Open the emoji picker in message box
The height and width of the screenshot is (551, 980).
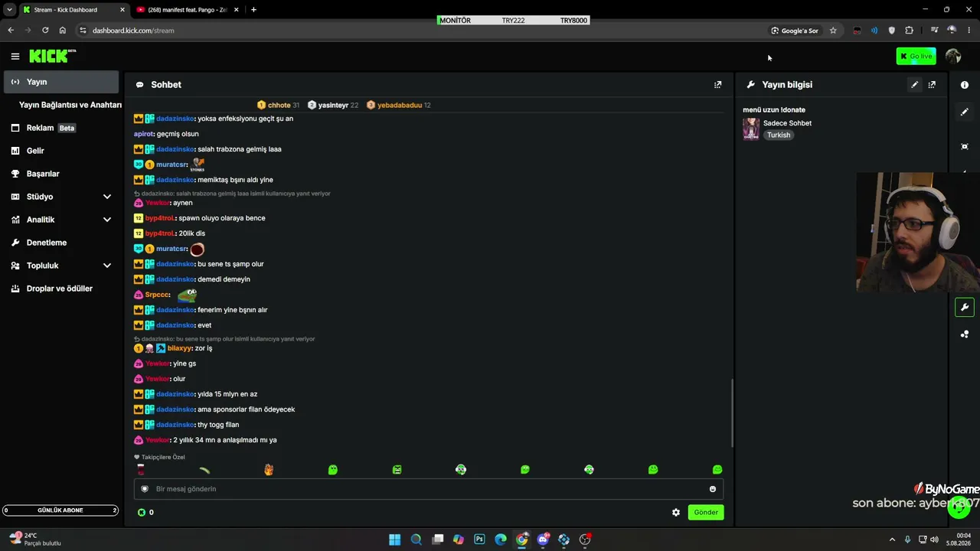713,489
